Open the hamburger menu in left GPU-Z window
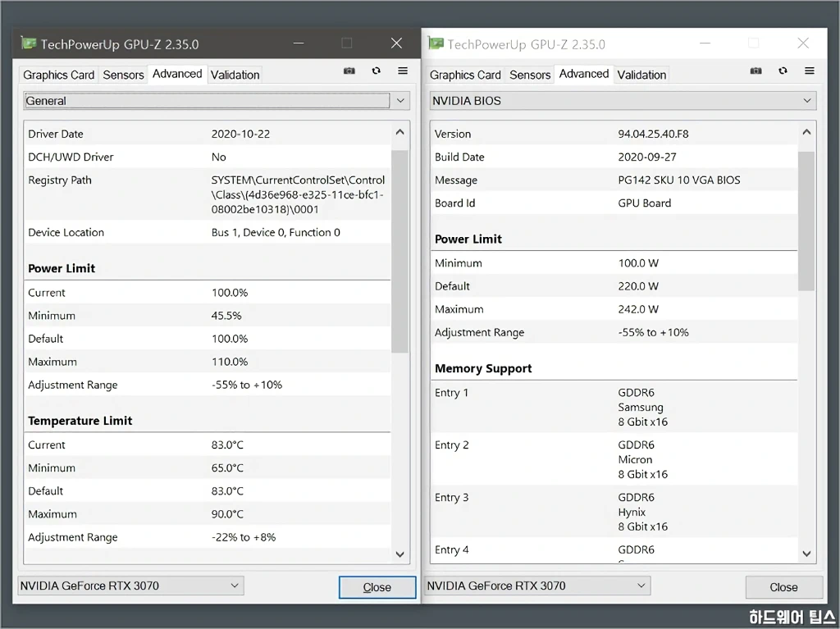The height and width of the screenshot is (629, 840). [x=403, y=71]
